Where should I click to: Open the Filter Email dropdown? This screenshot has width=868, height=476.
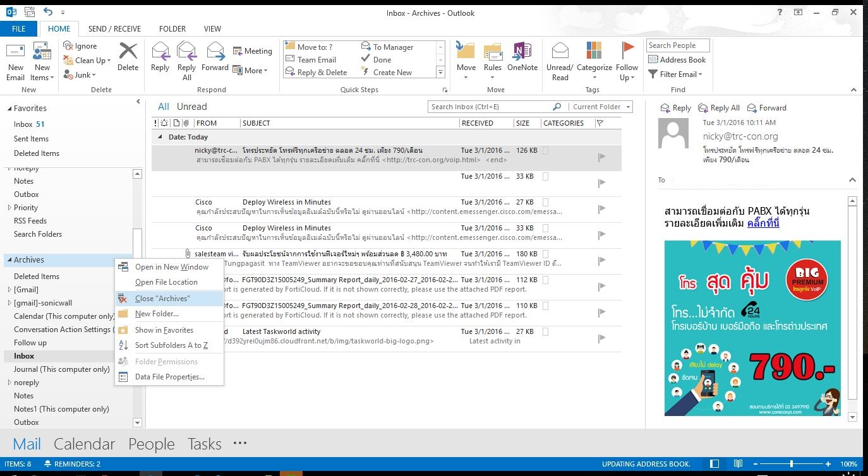click(675, 74)
